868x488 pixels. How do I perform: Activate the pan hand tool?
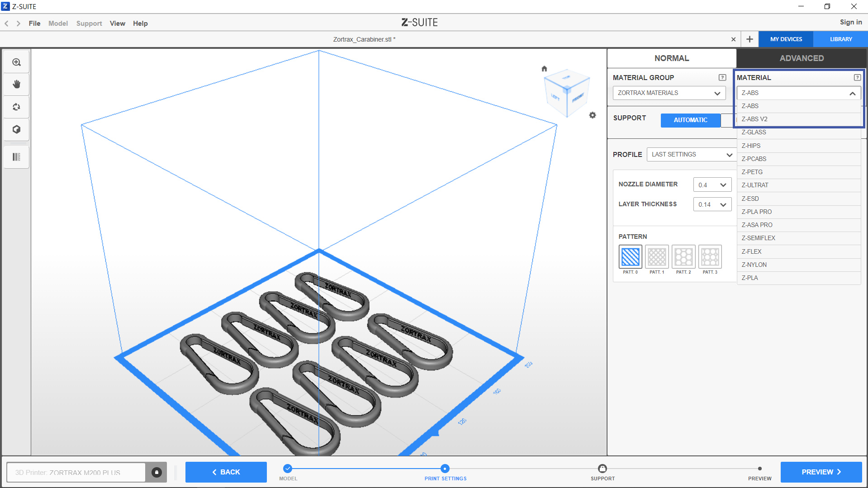click(x=17, y=85)
